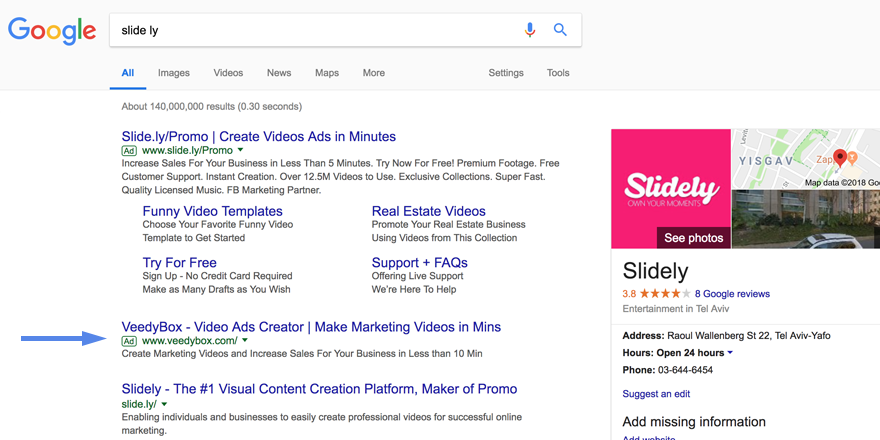The image size is (880, 440).
Task: Click the Slidely title in knowledge panel
Action: (655, 271)
